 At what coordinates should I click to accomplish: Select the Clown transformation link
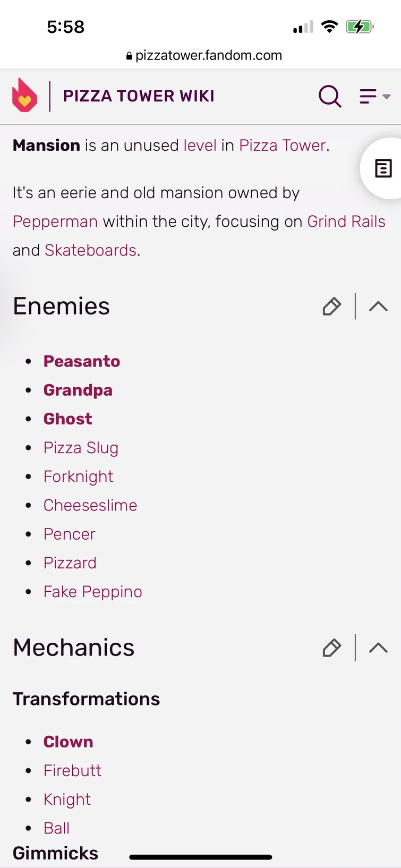(68, 742)
